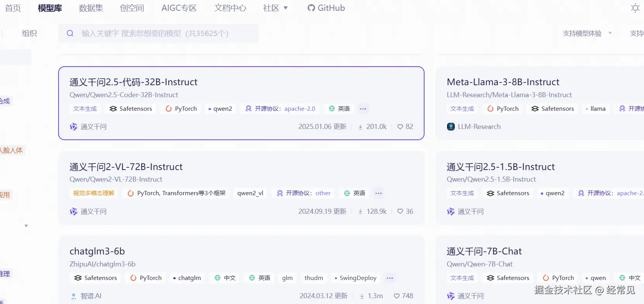
Task: Click the heart icon with 82 likes
Action: click(x=400, y=127)
